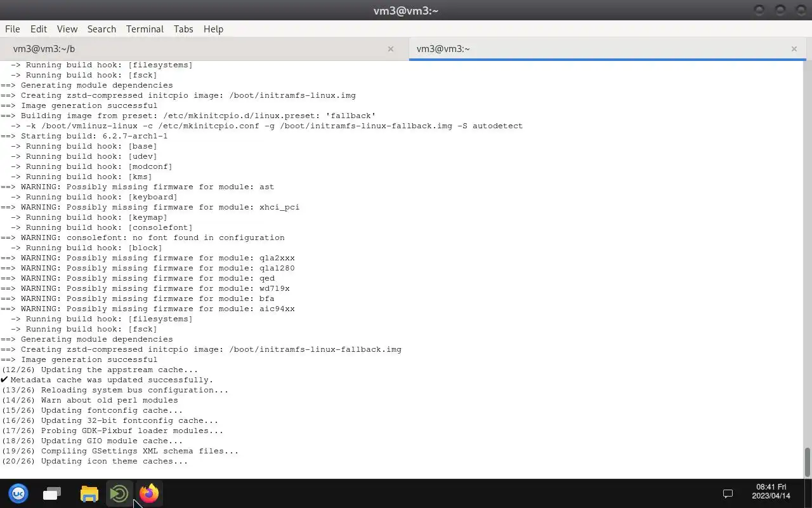Close the vm3@vm3:~ tab

[794, 49]
